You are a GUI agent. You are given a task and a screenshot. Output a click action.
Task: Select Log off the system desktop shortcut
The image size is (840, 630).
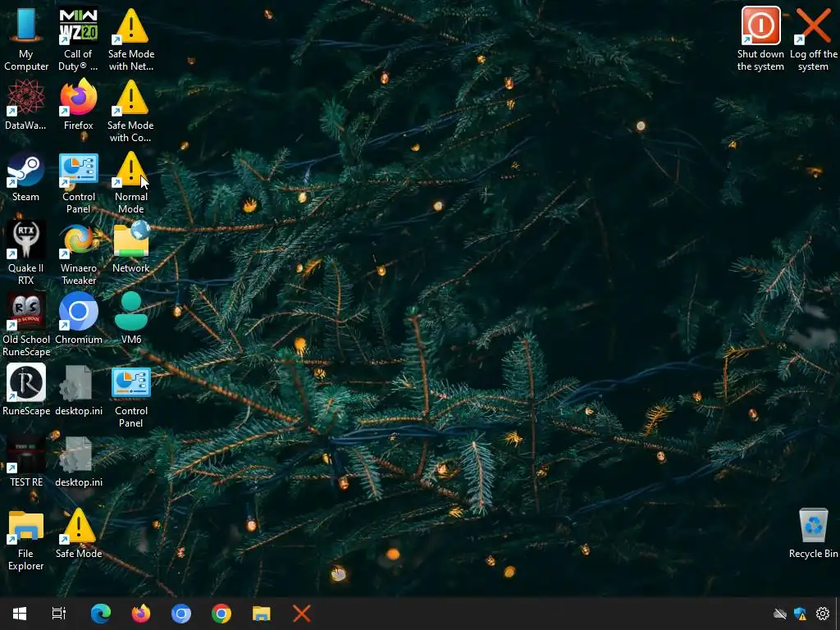[x=813, y=39]
